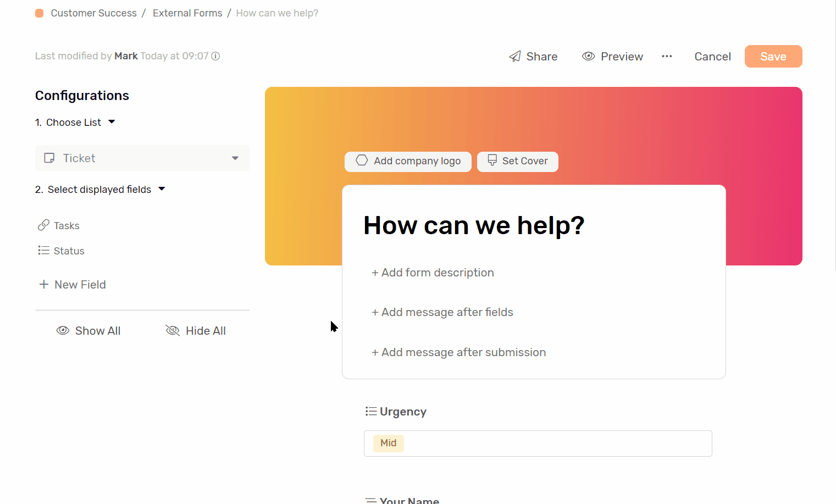836x504 pixels.
Task: Show All displayed fields
Action: [x=88, y=330]
